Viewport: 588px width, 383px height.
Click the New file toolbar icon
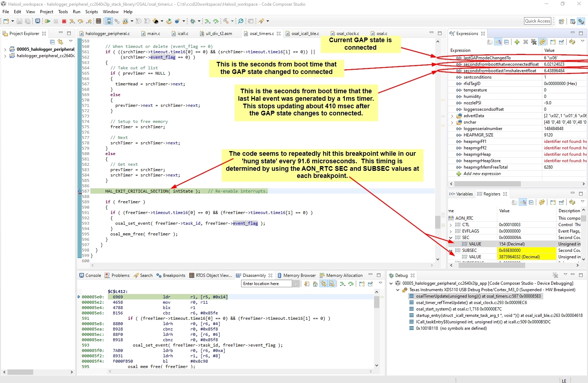6,21
